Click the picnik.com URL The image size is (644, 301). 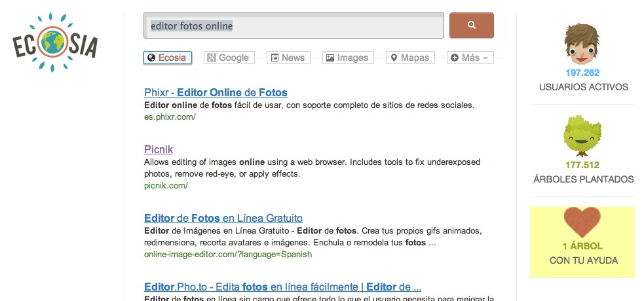166,185
